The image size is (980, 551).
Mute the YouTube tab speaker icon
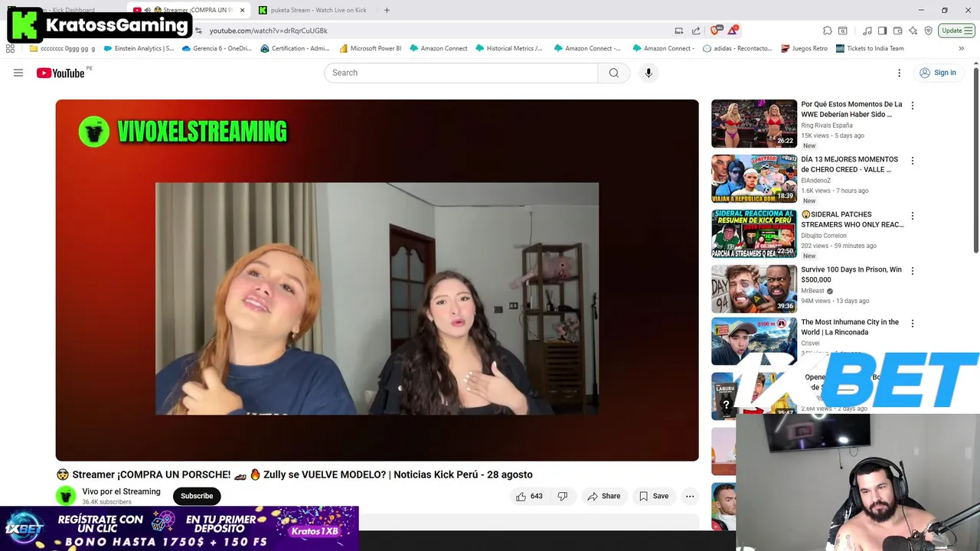point(147,10)
